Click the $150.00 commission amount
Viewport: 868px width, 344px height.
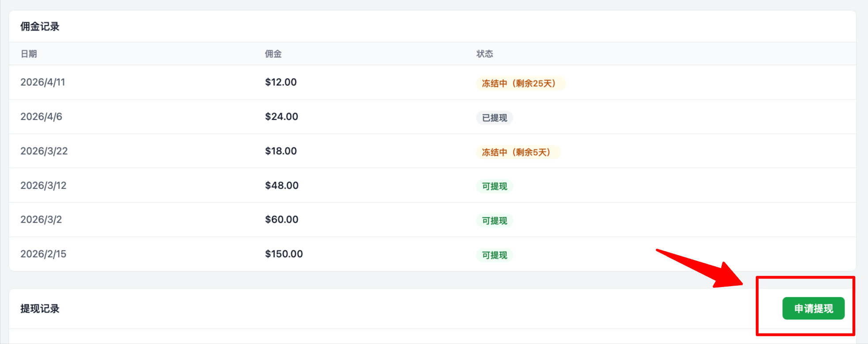click(284, 254)
